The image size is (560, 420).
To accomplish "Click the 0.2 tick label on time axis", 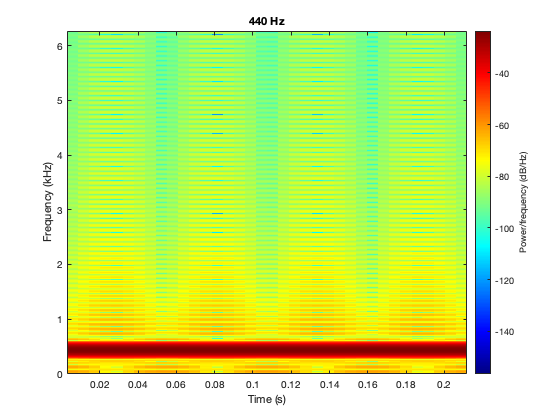I will click(444, 385).
